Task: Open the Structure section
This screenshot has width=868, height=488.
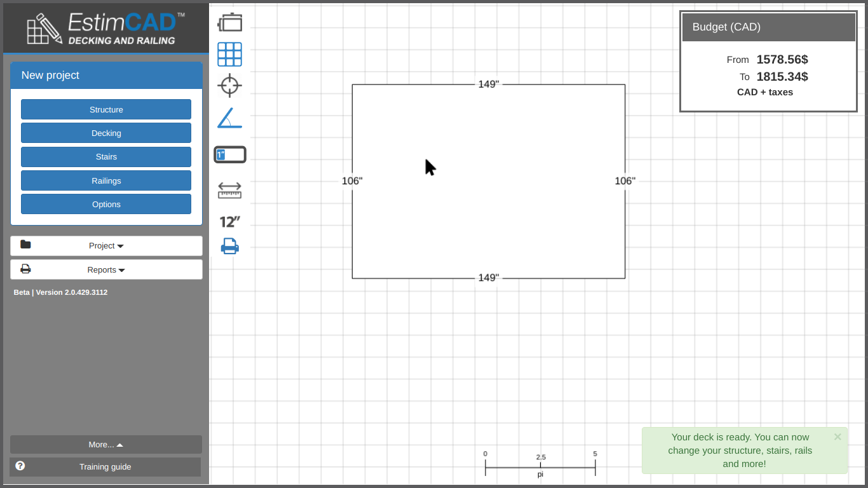Action: click(x=106, y=109)
